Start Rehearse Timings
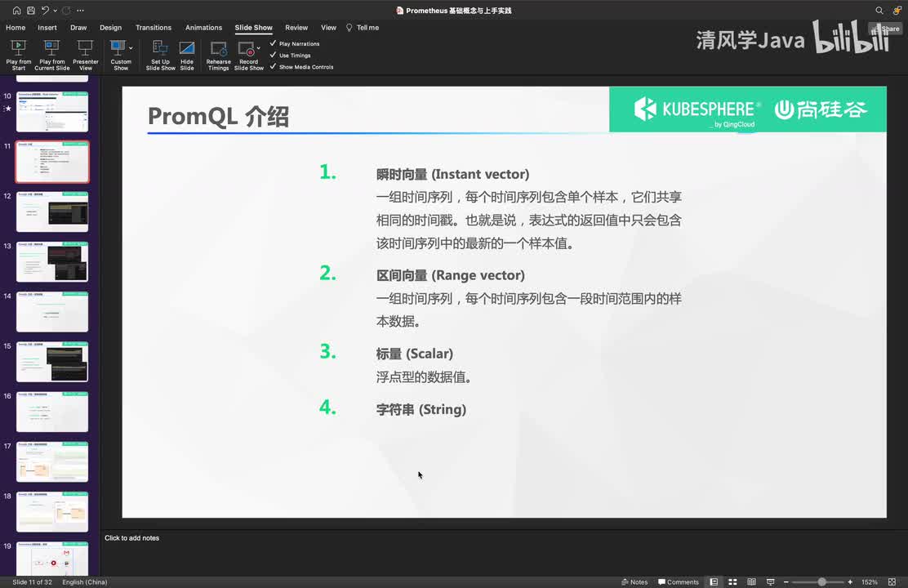The image size is (908, 588). click(x=218, y=56)
